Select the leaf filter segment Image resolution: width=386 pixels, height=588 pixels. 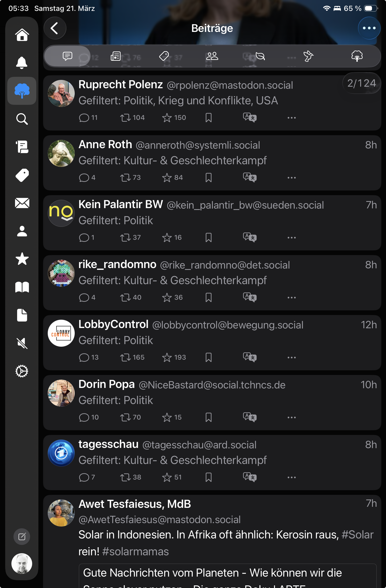pos(260,56)
